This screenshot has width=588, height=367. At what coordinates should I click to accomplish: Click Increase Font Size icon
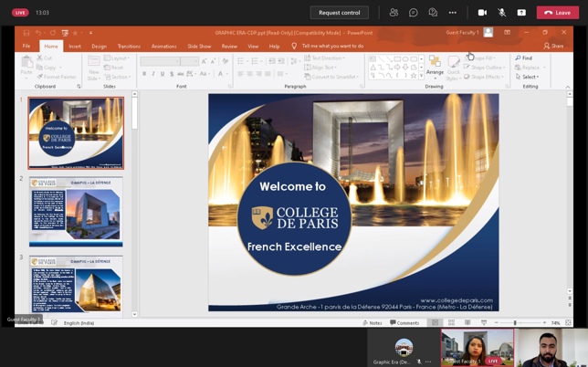[204, 61]
